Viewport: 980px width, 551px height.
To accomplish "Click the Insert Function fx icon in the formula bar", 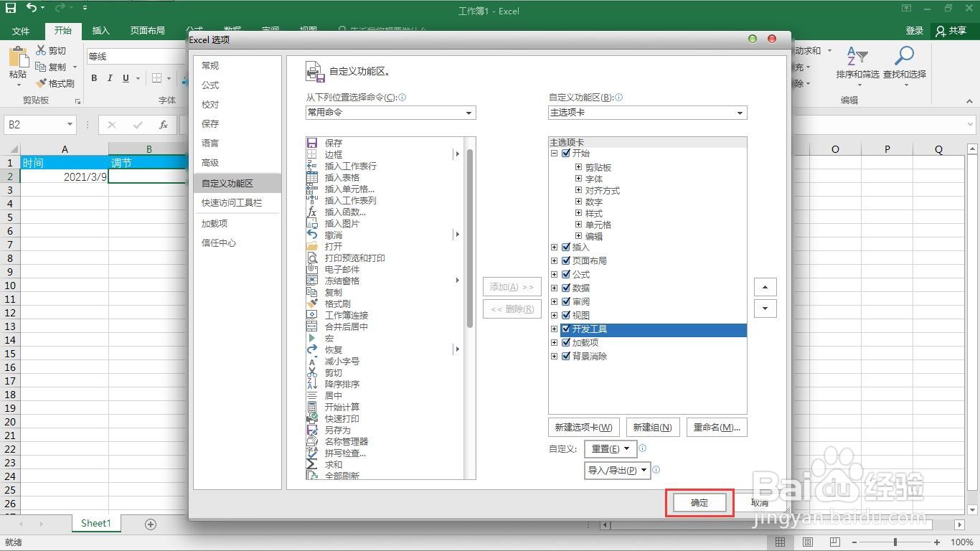I will [x=164, y=125].
